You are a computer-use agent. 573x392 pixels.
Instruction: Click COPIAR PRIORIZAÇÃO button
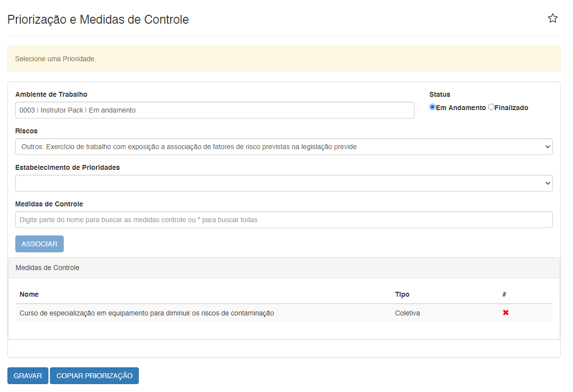(x=94, y=376)
